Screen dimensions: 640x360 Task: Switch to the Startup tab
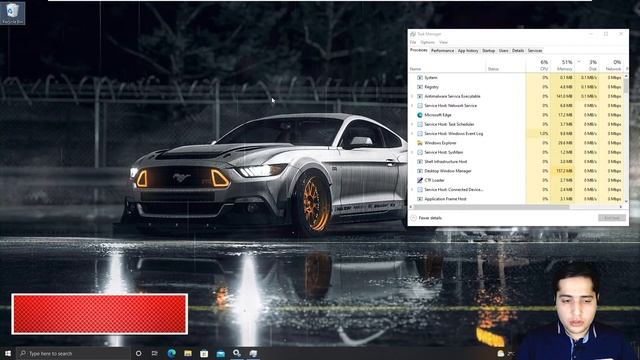click(x=489, y=51)
